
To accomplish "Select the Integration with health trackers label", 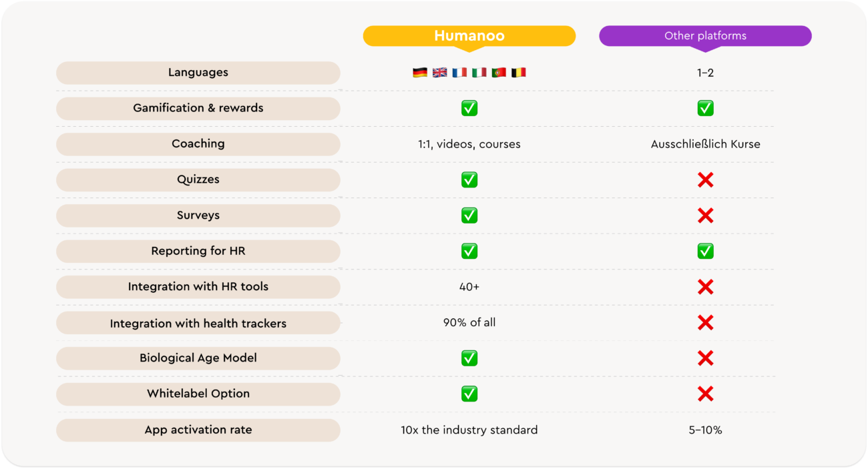I will pyautogui.click(x=198, y=324).
